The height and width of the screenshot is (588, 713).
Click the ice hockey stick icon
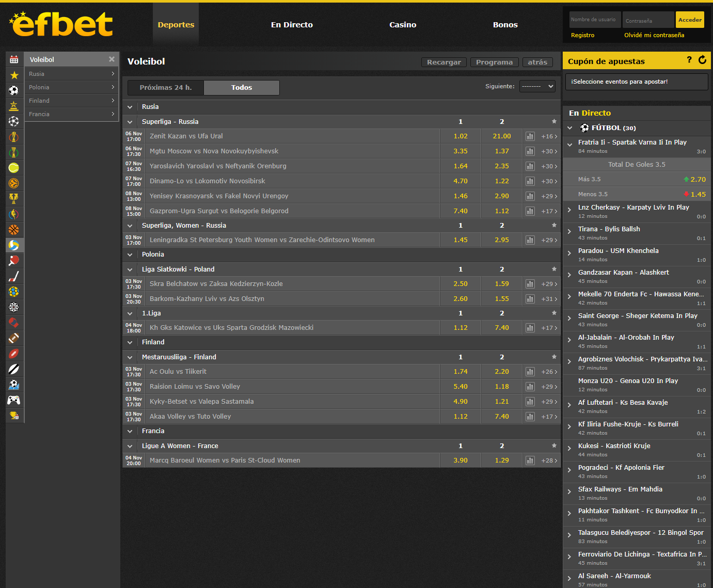point(14,276)
